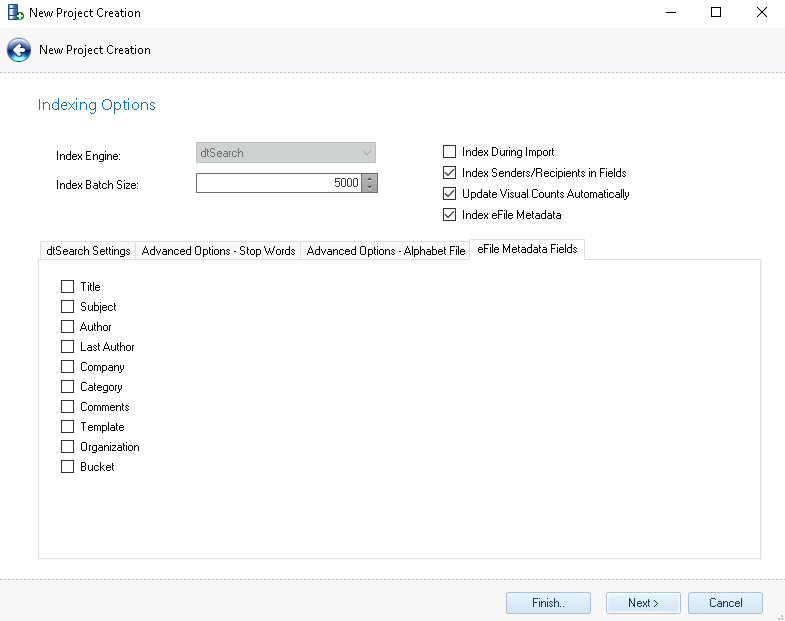Click the blue back arrow icon
Image resolution: width=785 pixels, height=621 pixels.
click(x=19, y=50)
